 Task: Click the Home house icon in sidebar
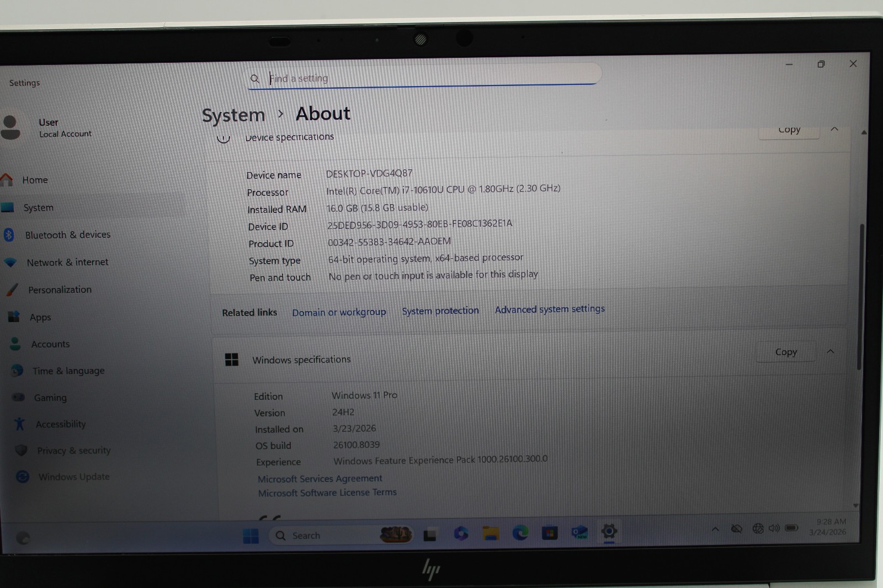(7, 180)
